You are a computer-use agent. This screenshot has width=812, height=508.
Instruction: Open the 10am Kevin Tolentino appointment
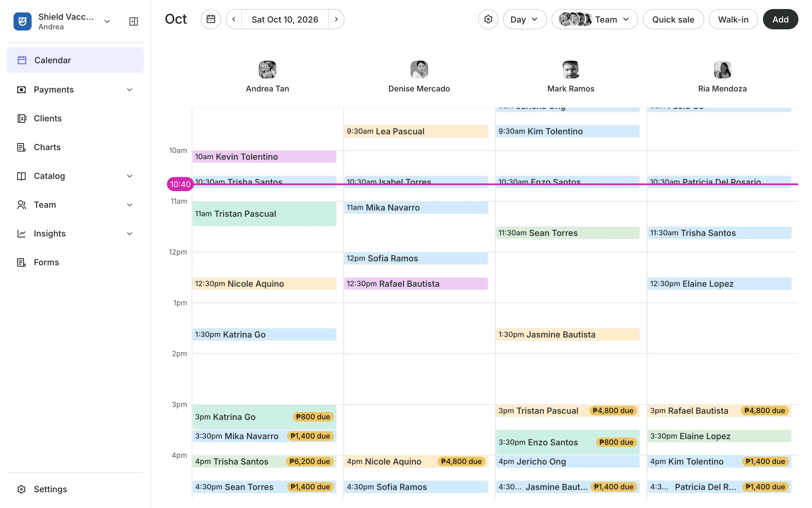pos(264,157)
